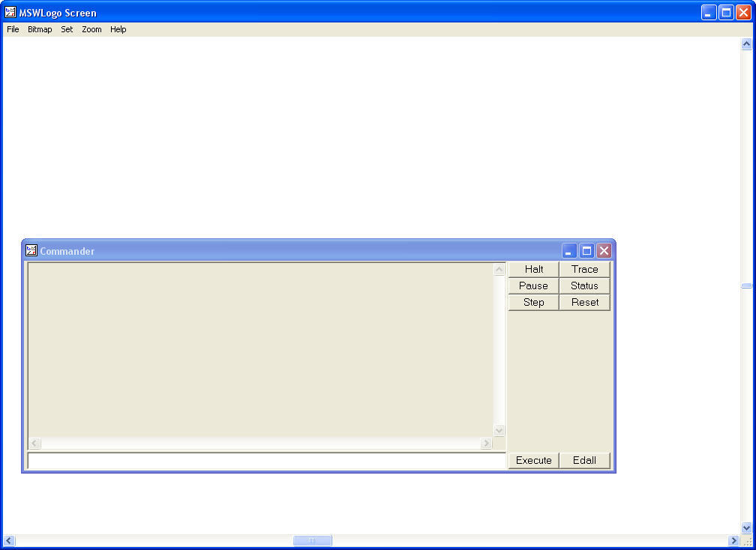Click the Reset button
Image resolution: width=756 pixels, height=550 pixels.
tap(584, 302)
